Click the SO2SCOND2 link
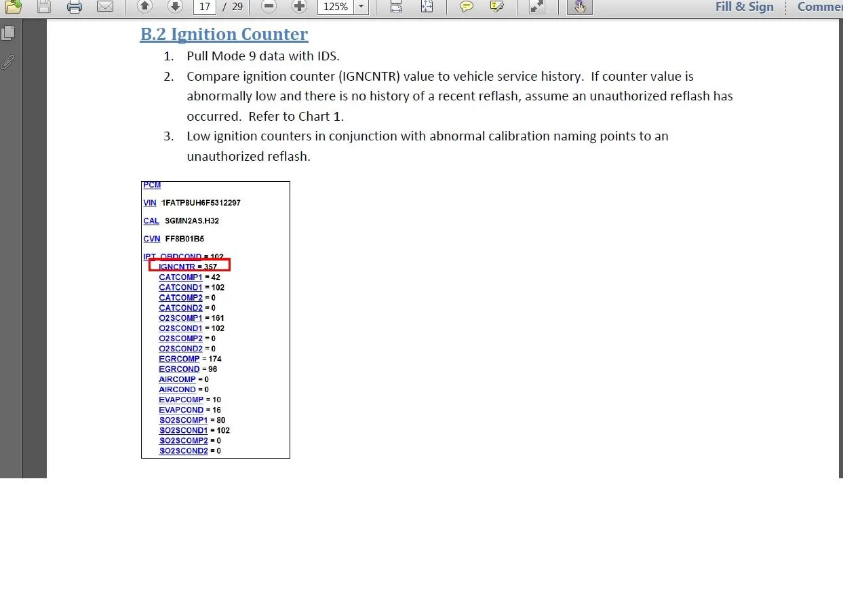This screenshot has height=616, width=843. [184, 450]
